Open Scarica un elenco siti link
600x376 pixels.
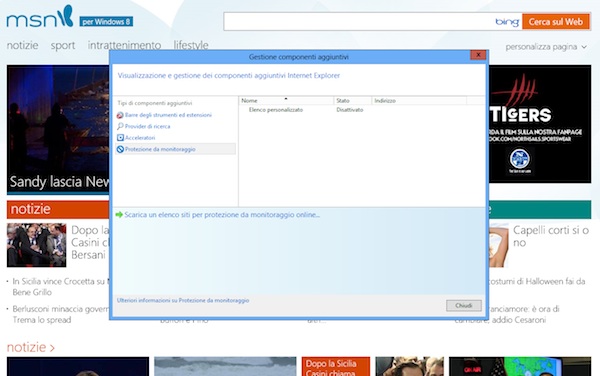[x=222, y=215]
